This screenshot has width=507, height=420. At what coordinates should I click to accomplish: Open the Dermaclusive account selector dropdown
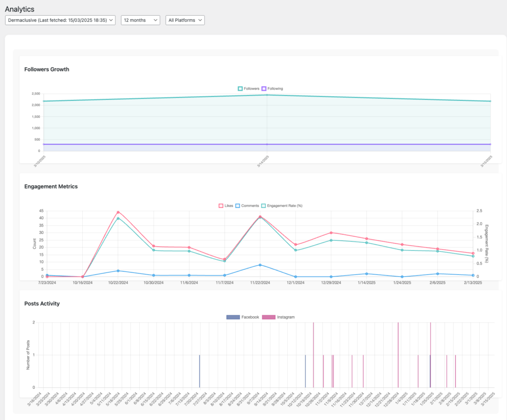[x=60, y=20]
